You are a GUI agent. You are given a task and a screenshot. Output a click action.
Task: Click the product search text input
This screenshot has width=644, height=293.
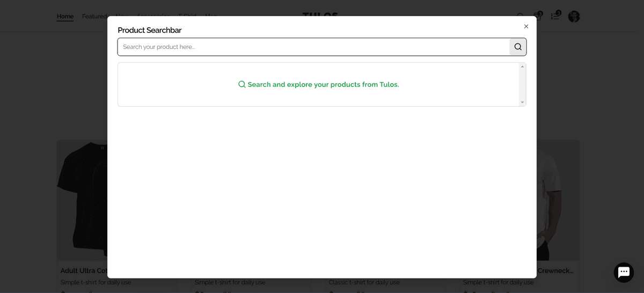[313, 47]
